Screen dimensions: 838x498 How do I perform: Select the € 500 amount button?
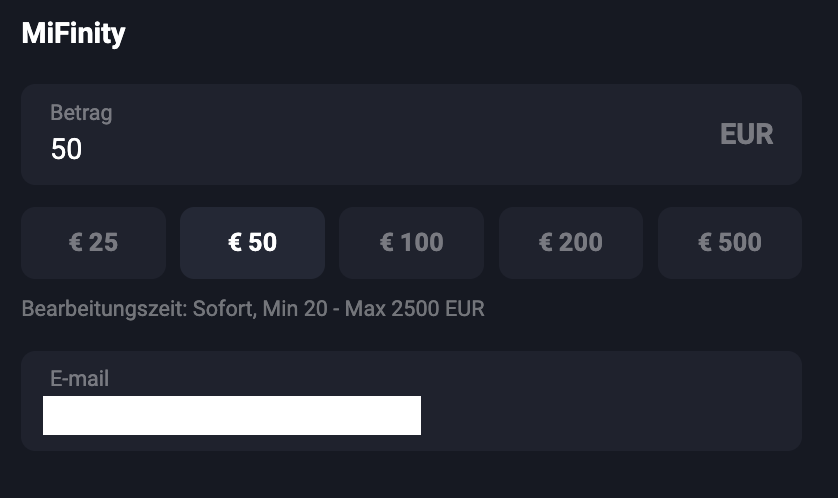[x=729, y=242]
